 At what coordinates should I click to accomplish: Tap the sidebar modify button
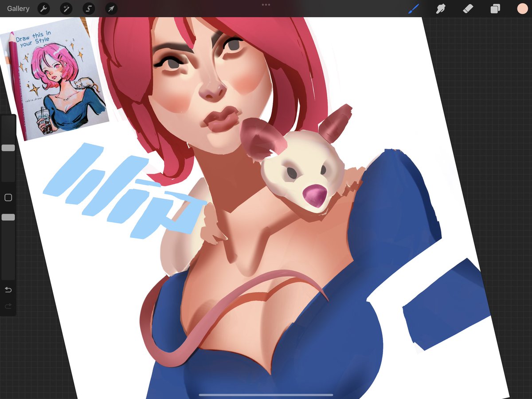tap(8, 197)
